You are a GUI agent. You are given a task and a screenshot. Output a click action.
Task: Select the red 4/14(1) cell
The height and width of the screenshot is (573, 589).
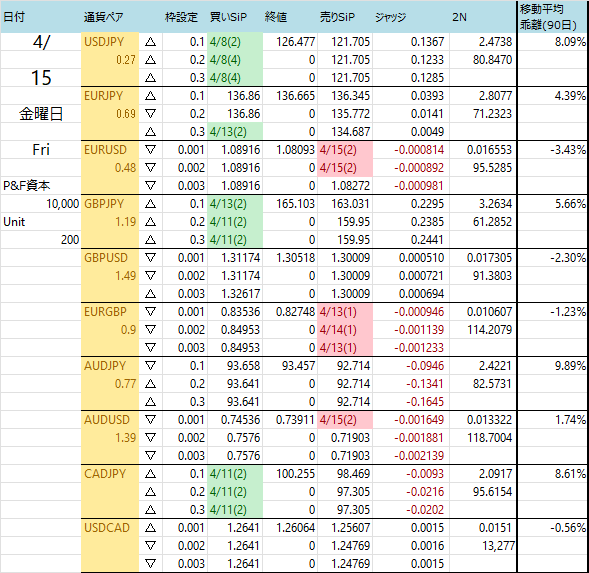tap(345, 330)
